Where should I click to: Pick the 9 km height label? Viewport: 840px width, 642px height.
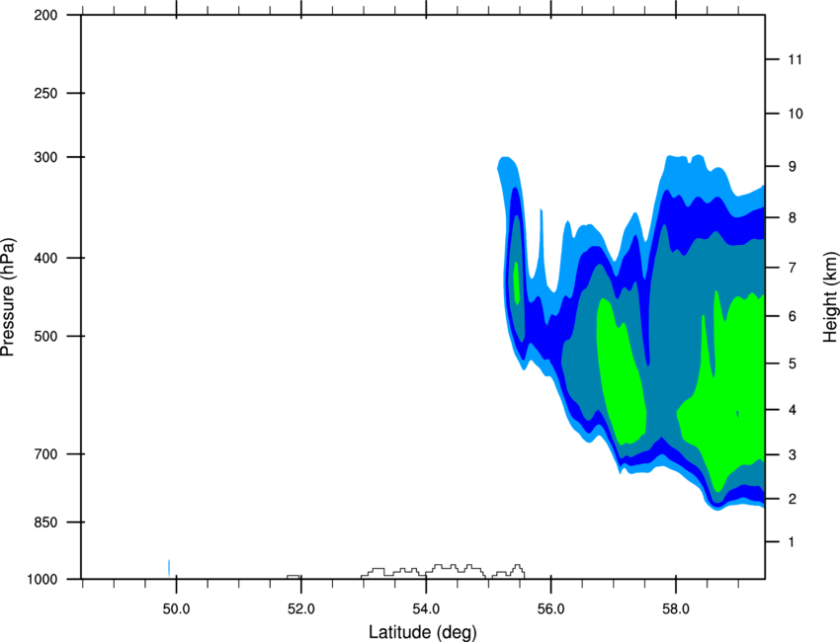[793, 167]
